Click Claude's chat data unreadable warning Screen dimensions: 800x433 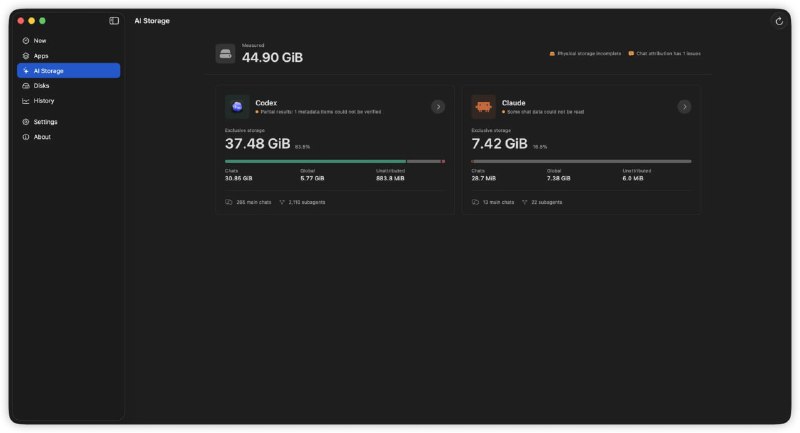(543, 112)
